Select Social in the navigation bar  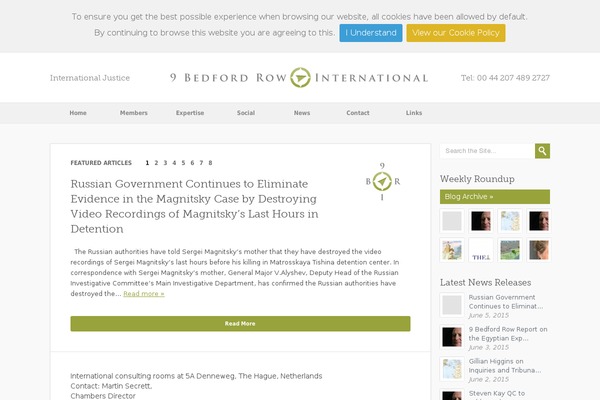pyautogui.click(x=246, y=113)
